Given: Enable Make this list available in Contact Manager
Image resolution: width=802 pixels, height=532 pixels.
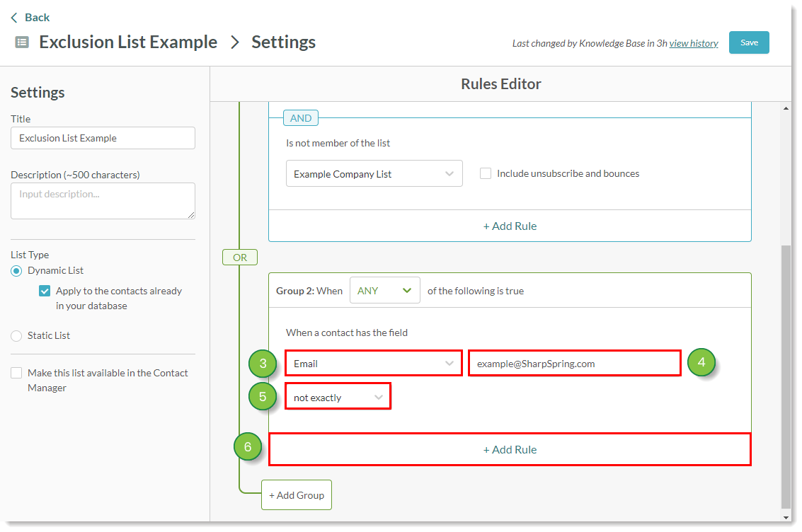Looking at the screenshot, I should (16, 373).
